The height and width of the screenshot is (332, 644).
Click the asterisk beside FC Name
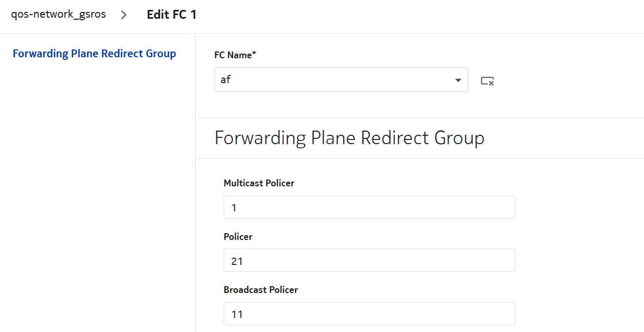coord(254,54)
